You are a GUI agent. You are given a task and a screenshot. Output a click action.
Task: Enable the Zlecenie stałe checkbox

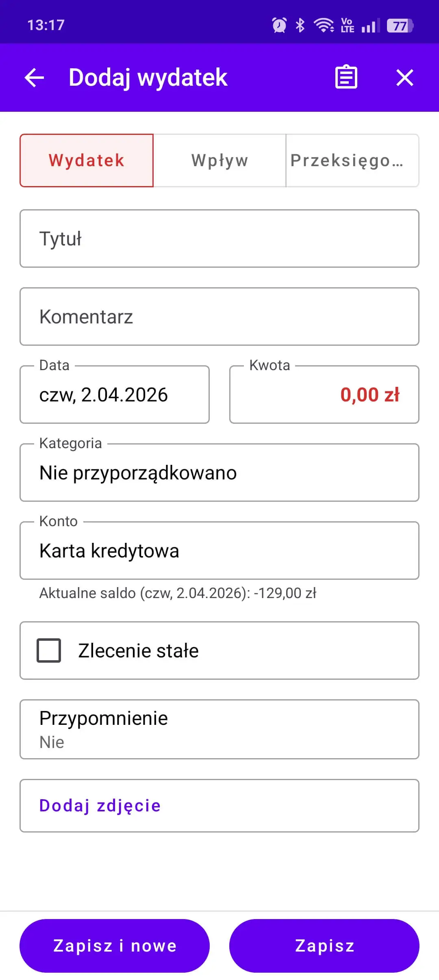coord(49,650)
